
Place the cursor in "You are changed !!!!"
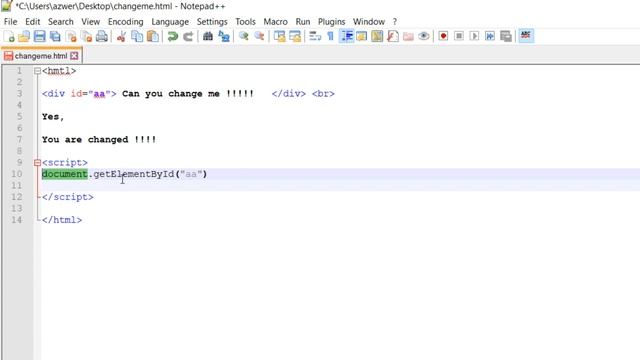(x=99, y=140)
